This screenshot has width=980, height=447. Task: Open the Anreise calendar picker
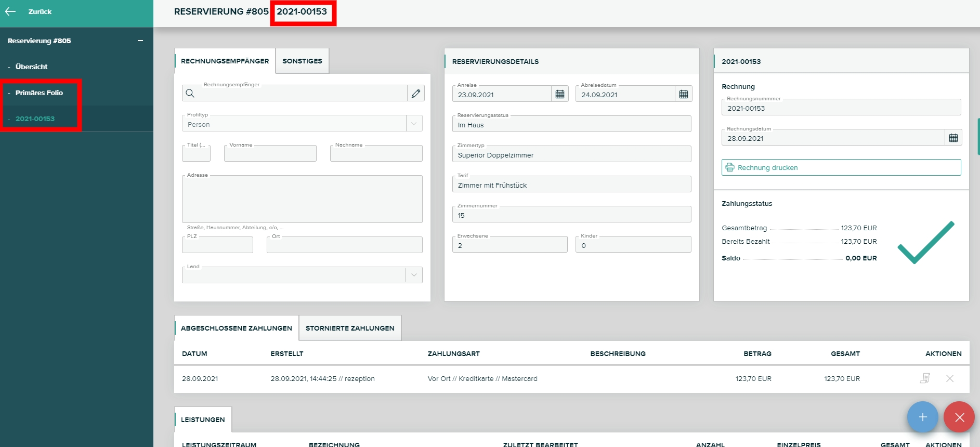click(560, 94)
